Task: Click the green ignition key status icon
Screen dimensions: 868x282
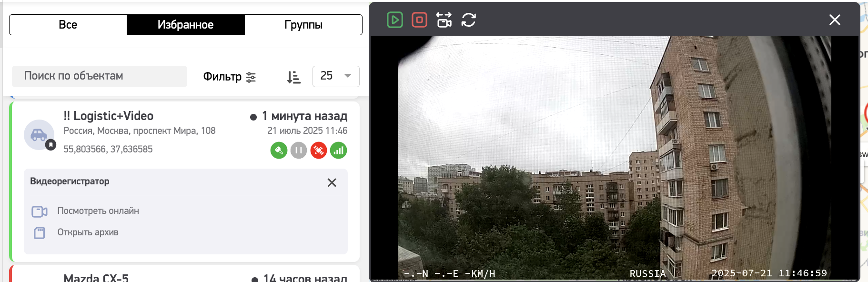Action: coord(279,151)
